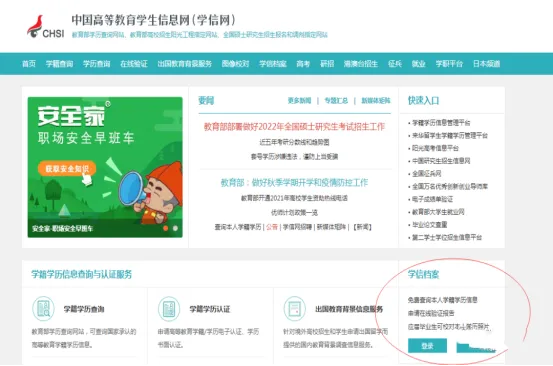The image size is (553, 366).
Task: Open 学信档案 in the nav bar
Action: coord(273,64)
